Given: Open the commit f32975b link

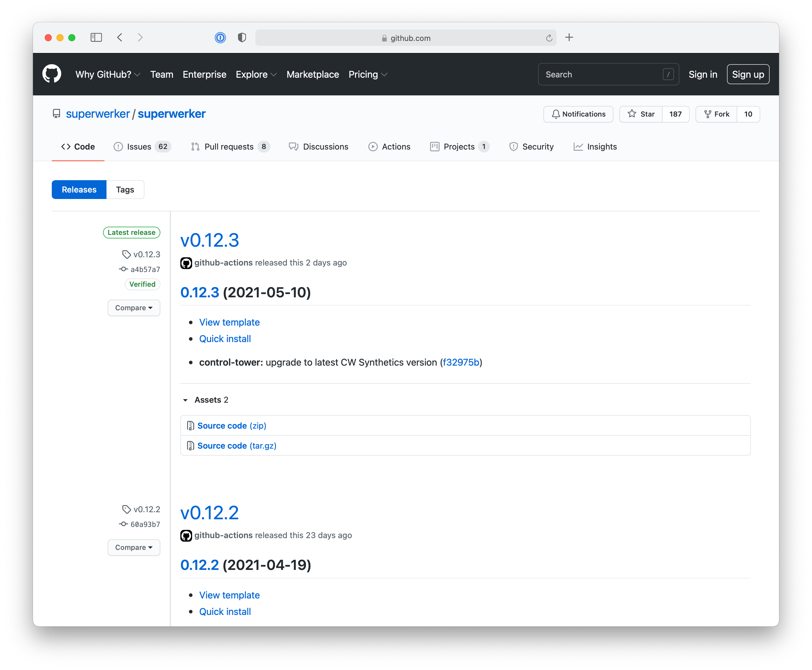Looking at the screenshot, I should tap(461, 362).
